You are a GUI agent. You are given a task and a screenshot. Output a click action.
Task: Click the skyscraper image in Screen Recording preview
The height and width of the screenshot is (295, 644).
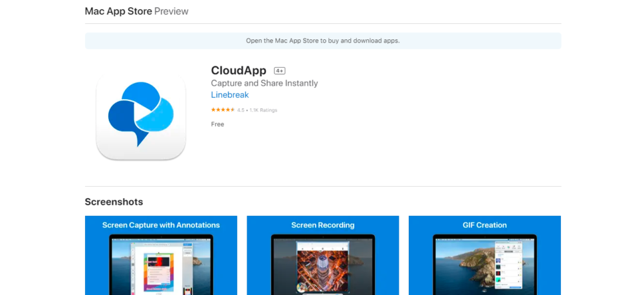pyautogui.click(x=323, y=264)
